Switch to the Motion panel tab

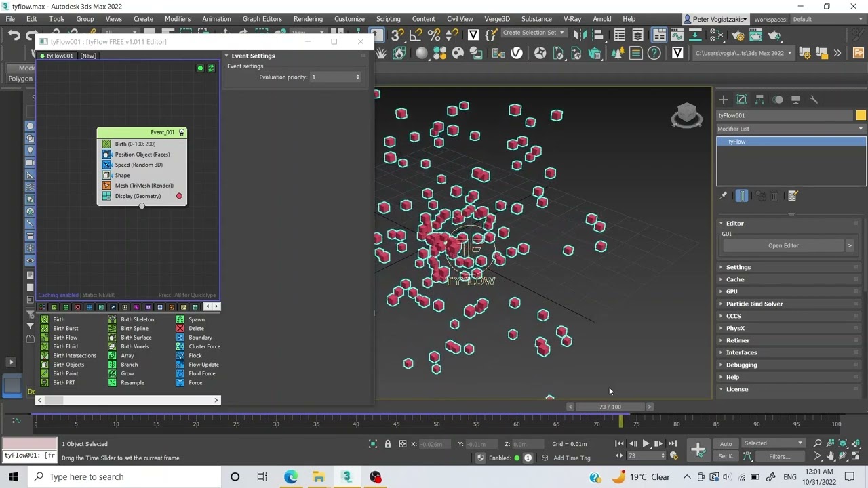point(778,100)
